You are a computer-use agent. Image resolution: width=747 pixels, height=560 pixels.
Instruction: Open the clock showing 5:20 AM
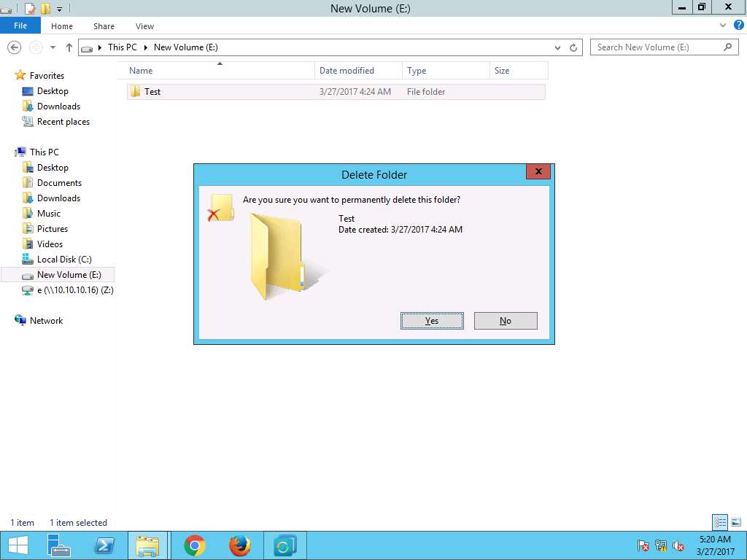click(x=715, y=545)
